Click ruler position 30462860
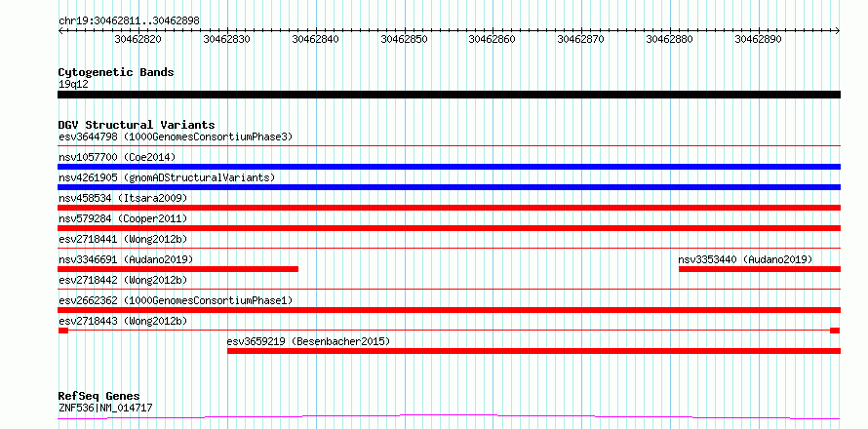The width and height of the screenshot is (868, 429). (493, 39)
